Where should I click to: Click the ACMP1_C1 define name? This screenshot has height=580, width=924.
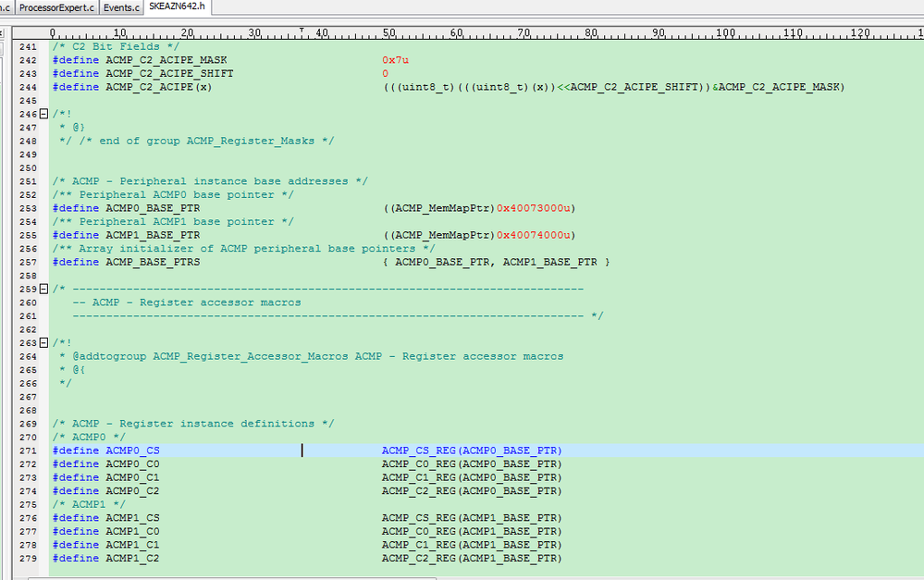point(132,545)
